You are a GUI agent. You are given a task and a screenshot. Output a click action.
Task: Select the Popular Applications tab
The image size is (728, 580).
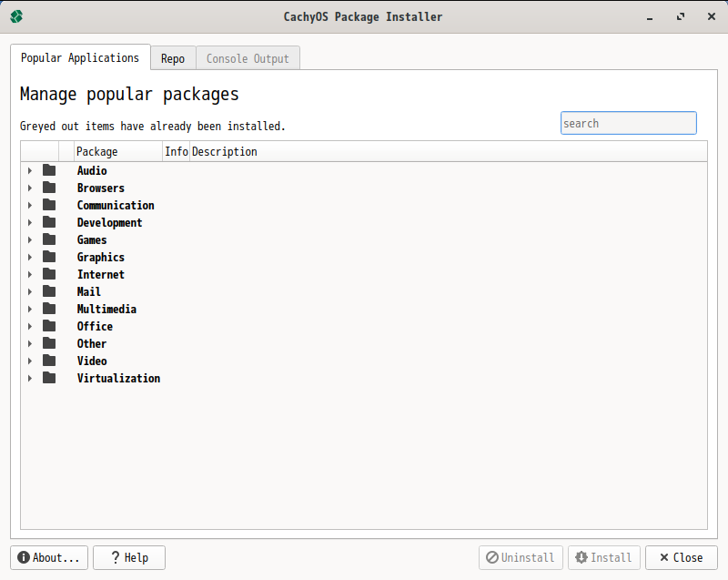80,57
